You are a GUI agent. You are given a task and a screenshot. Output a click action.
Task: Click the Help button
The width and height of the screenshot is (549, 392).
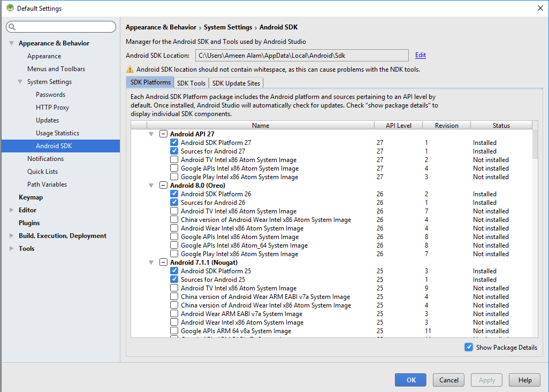point(525,380)
